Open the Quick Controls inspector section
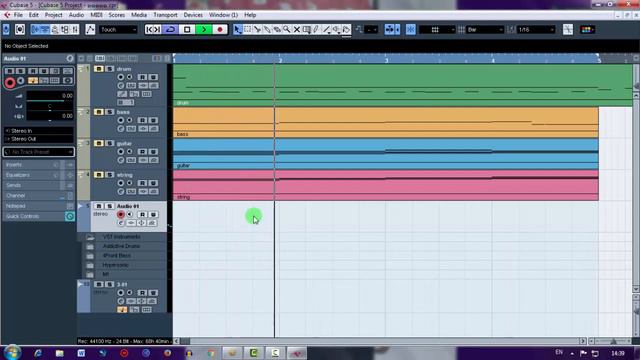The width and height of the screenshot is (640, 360). [38, 216]
